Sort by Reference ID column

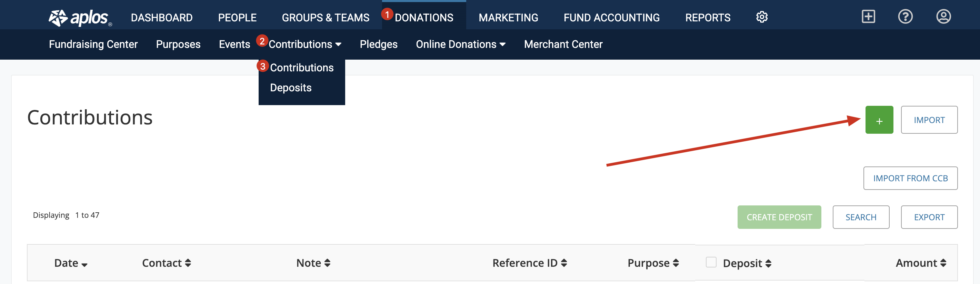point(529,263)
